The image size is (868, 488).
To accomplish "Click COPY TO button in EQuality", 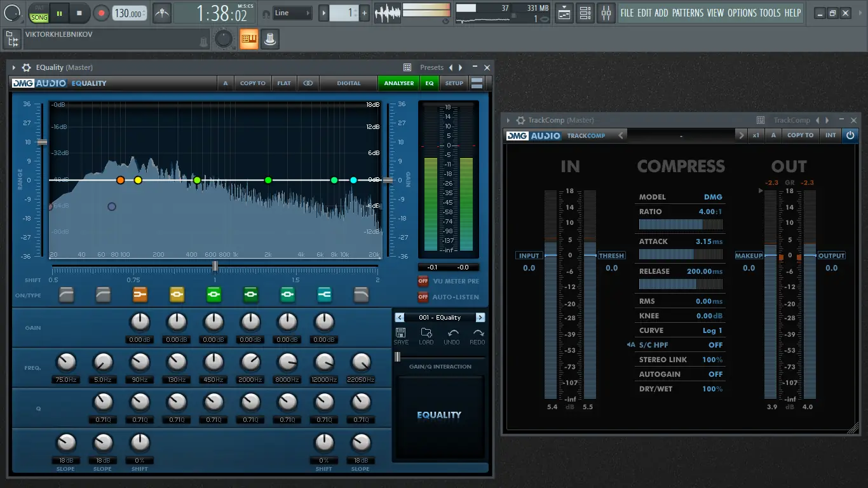I will point(253,83).
